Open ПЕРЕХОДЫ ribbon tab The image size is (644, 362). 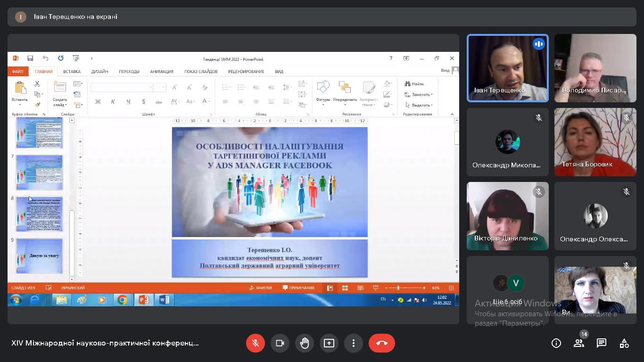pos(129,72)
